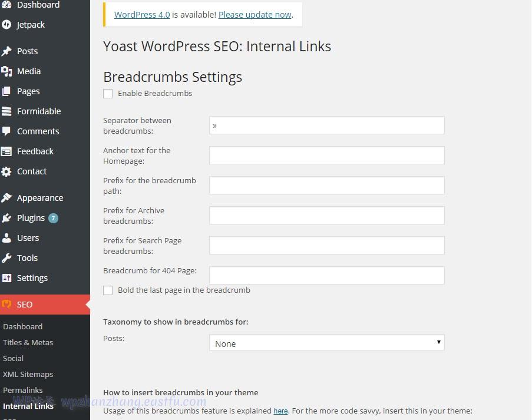This screenshot has width=532, height=420.
Task: Click the Jetpack icon in sidebar
Action: tap(6, 25)
